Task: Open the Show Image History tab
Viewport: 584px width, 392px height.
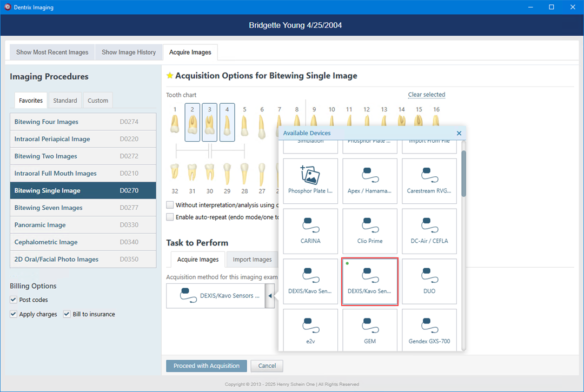Action: click(128, 52)
